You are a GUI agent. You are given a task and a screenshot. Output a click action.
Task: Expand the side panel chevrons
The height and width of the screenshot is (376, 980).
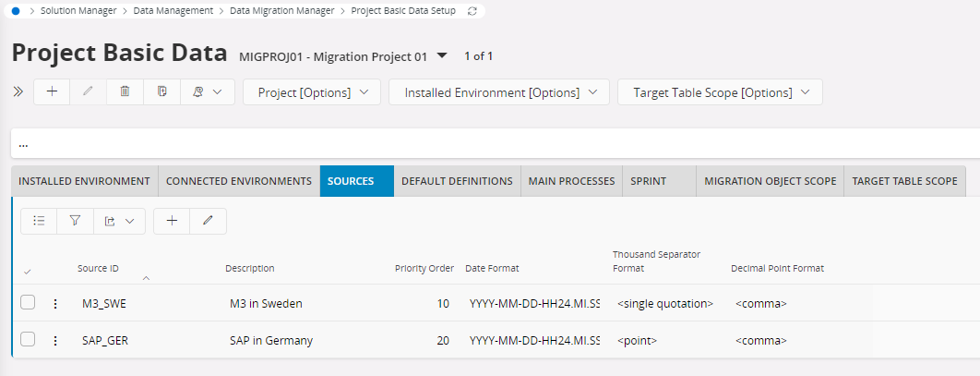click(18, 92)
